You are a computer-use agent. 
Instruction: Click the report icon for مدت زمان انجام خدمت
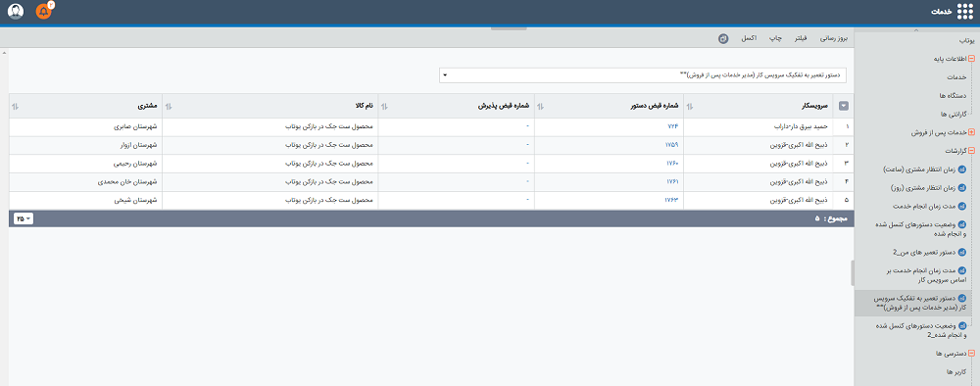(x=962, y=206)
